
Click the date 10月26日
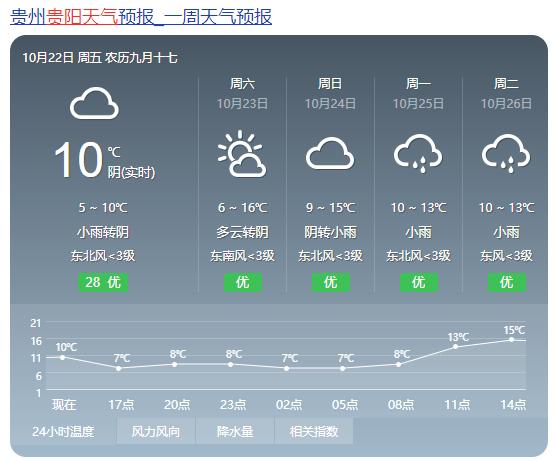coord(506,104)
